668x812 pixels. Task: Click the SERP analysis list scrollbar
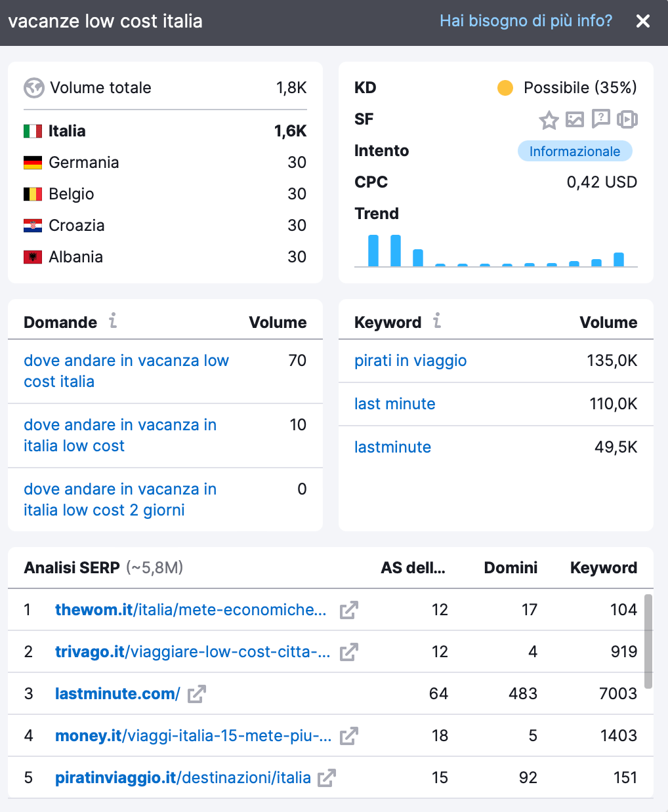click(648, 641)
